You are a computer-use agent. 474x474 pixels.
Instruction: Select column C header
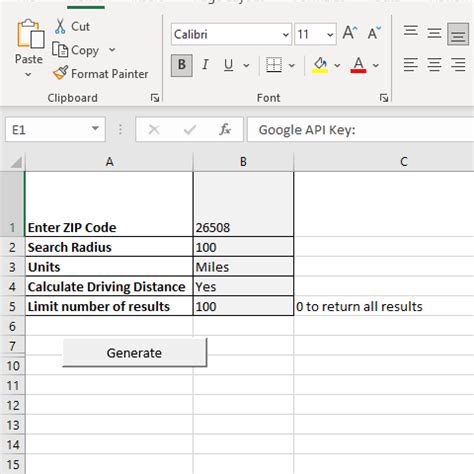(384, 162)
